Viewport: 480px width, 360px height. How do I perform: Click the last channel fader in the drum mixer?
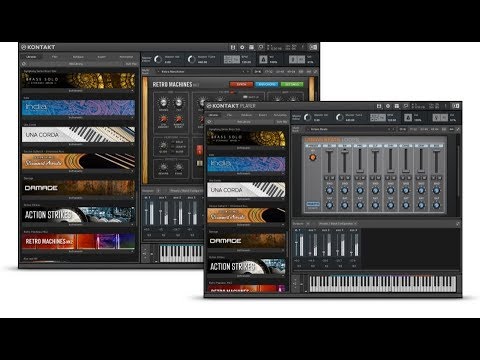pyautogui.click(x=436, y=161)
